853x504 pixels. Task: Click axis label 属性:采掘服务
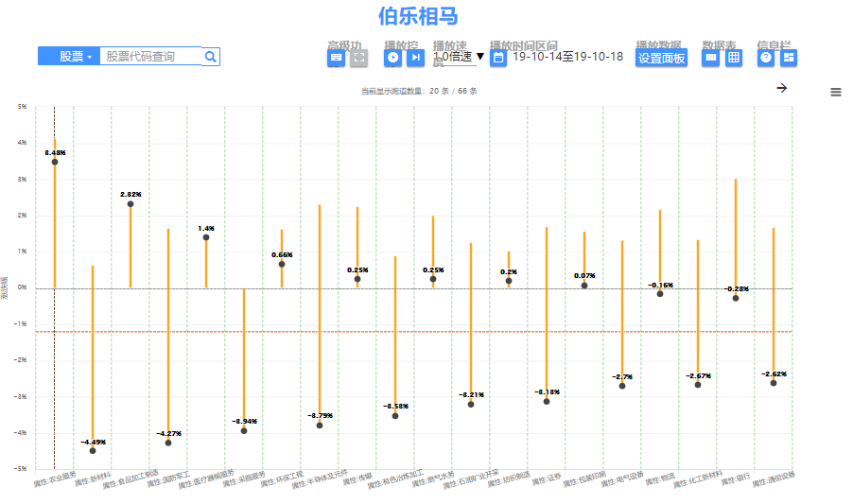(244, 479)
